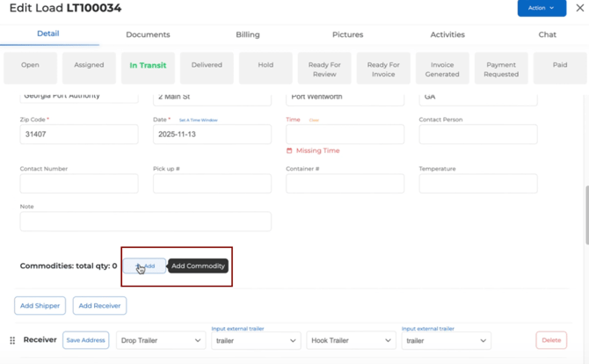
Task: Go to the Pictures tab
Action: [347, 34]
